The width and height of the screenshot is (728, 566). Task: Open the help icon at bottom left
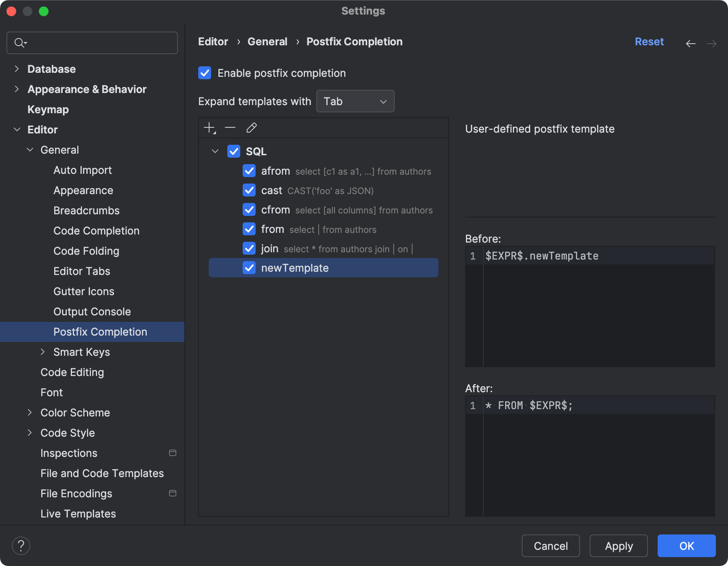pos(21,545)
